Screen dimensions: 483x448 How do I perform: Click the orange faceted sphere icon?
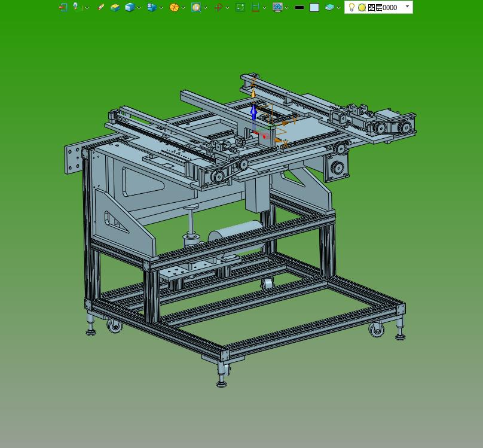(x=175, y=7)
